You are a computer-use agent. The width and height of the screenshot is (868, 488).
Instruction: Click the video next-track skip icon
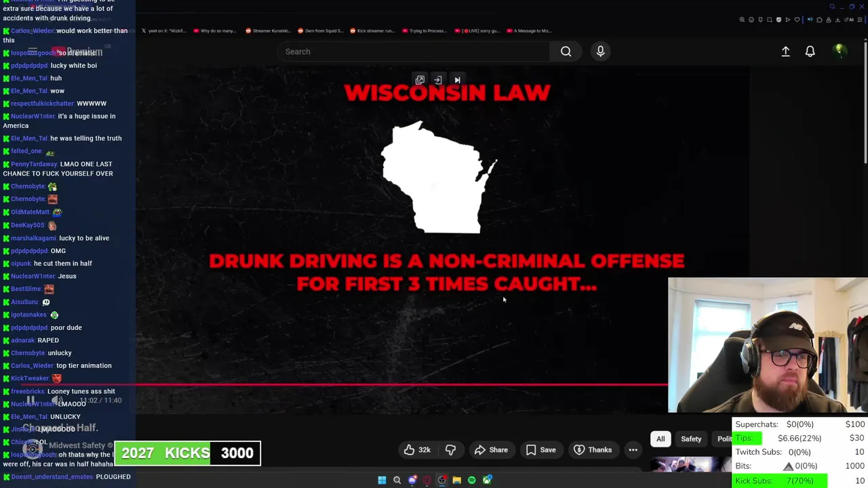pyautogui.click(x=457, y=80)
